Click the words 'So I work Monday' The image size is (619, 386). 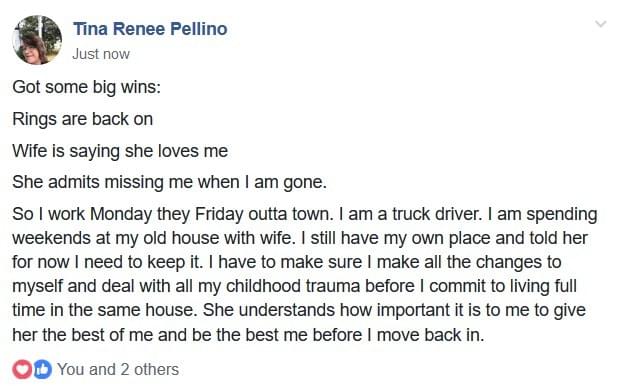(x=82, y=214)
